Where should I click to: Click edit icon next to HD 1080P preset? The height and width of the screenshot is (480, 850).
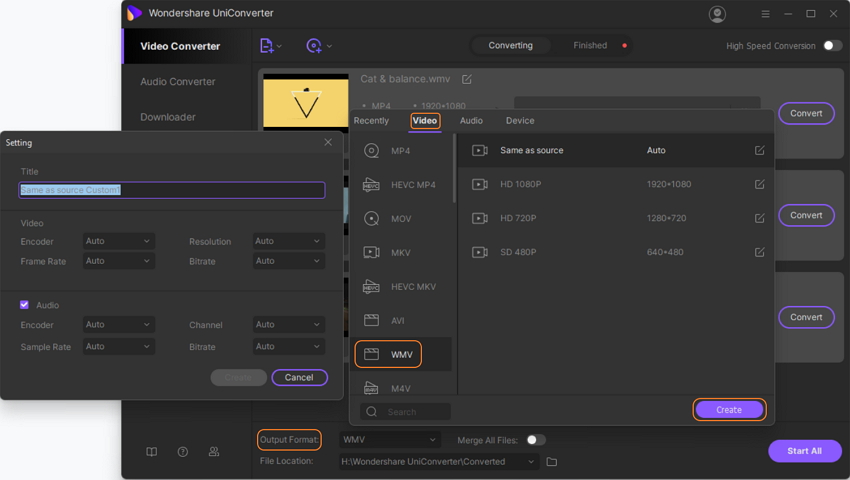(x=759, y=185)
